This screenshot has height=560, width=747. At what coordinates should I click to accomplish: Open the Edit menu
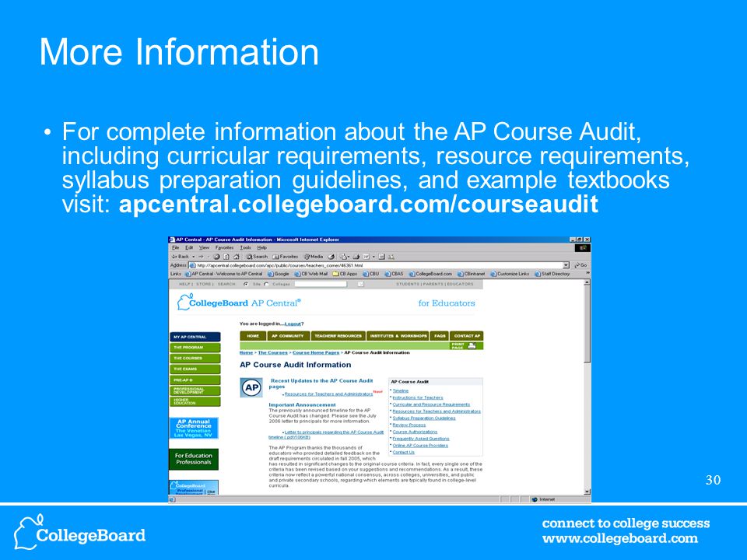(189, 247)
